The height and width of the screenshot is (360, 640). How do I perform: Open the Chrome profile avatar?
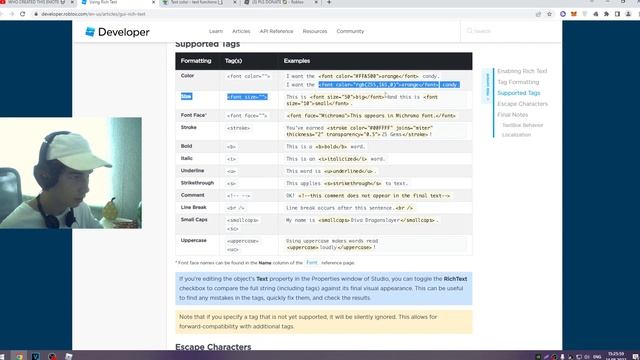(x=629, y=14)
